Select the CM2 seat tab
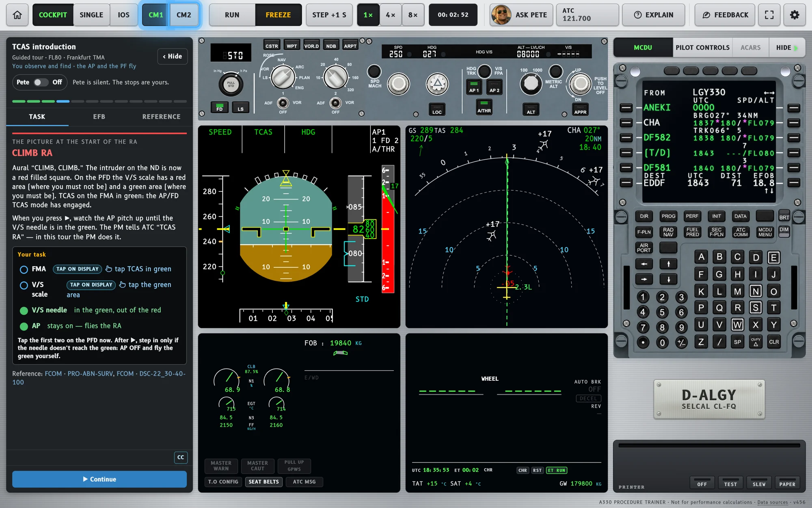Image resolution: width=812 pixels, height=508 pixels. coord(184,15)
